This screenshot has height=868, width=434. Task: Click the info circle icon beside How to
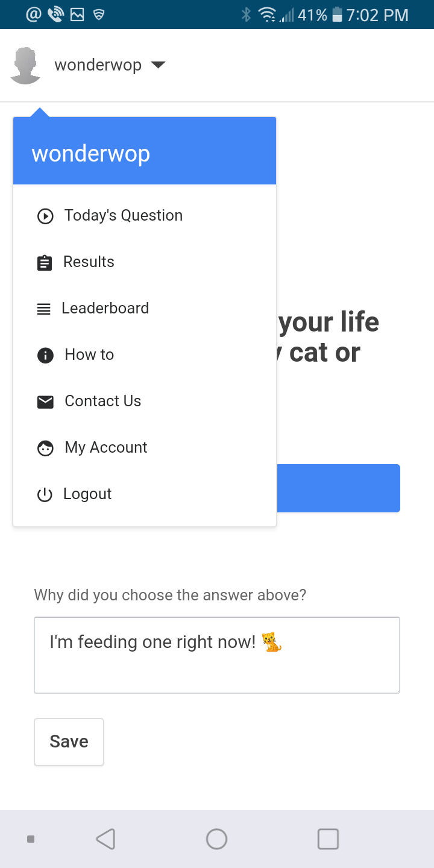45,356
